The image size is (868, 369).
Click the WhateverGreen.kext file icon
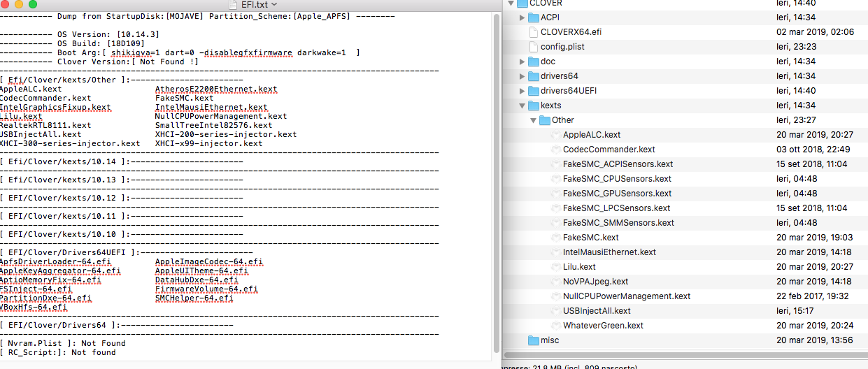tap(555, 326)
